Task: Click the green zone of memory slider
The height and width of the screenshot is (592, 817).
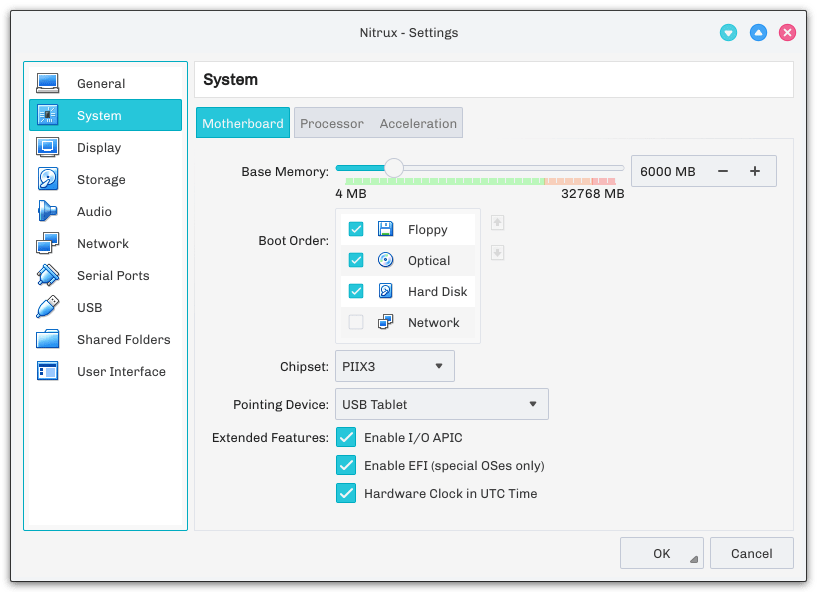Action: [x=444, y=181]
